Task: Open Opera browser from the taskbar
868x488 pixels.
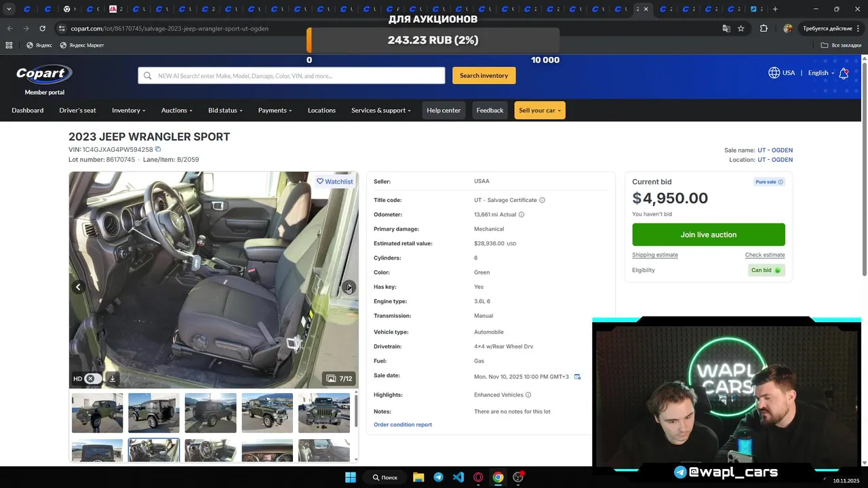Action: (x=478, y=477)
